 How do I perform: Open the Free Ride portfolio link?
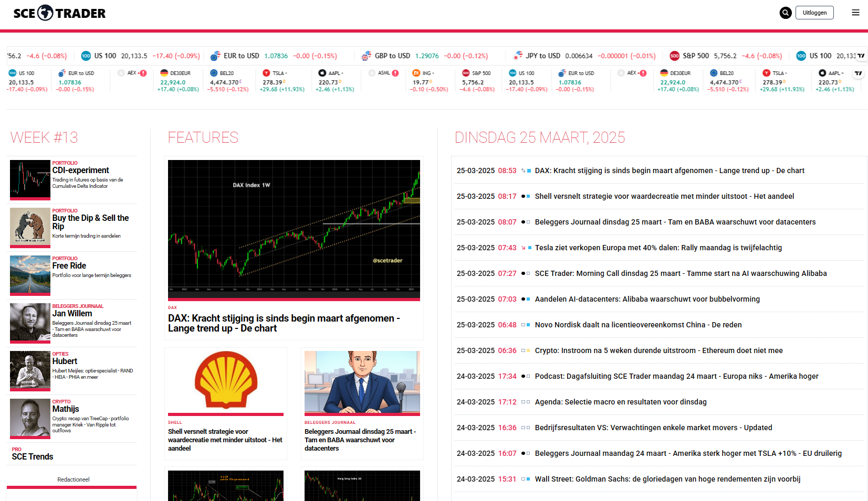(69, 265)
